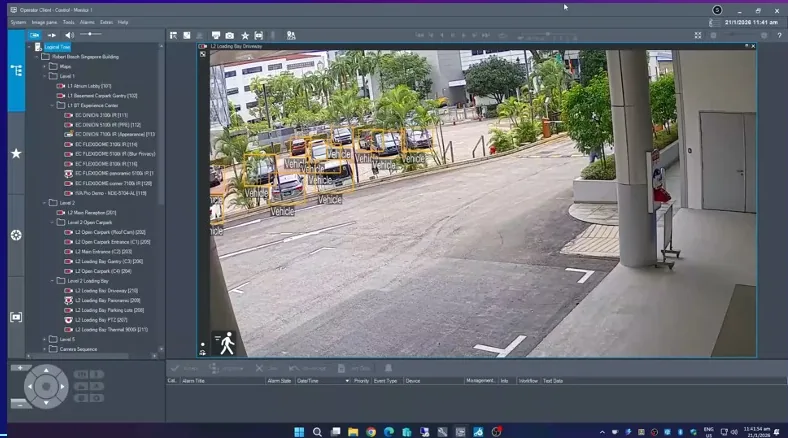The image size is (788, 438).
Task: Click the PTZ zoom out minus button
Action: (20, 403)
